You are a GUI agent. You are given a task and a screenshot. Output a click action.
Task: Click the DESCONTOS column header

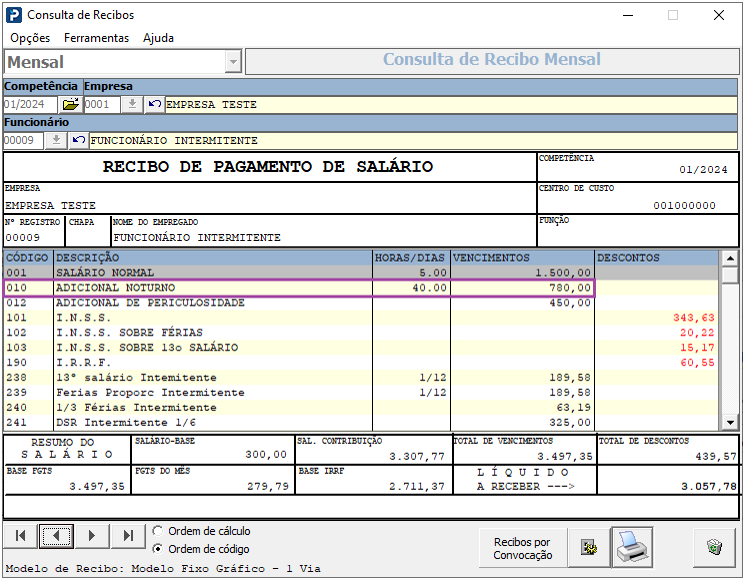pyautogui.click(x=657, y=258)
